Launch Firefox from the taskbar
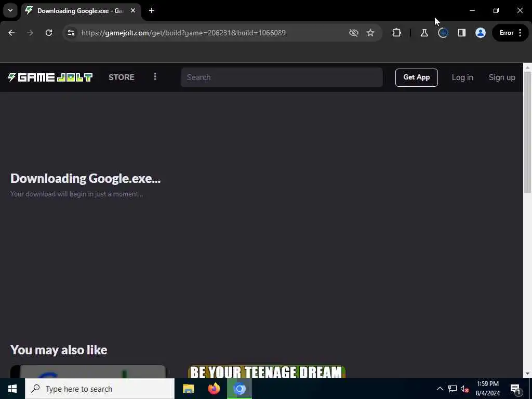Image resolution: width=532 pixels, height=399 pixels. click(214, 389)
